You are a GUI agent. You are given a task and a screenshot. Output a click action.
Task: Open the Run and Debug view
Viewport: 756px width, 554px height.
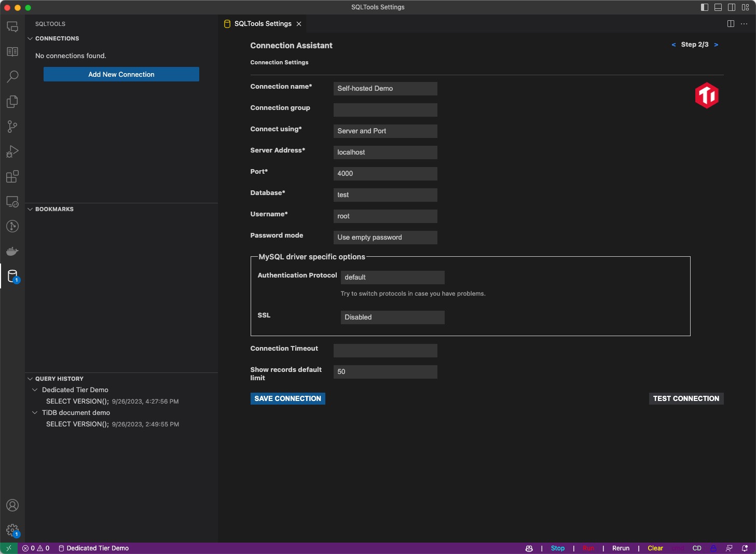(12, 151)
